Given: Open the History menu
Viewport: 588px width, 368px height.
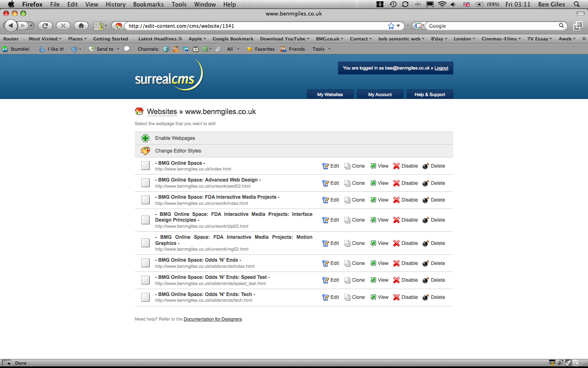Looking at the screenshot, I should pyautogui.click(x=116, y=4).
